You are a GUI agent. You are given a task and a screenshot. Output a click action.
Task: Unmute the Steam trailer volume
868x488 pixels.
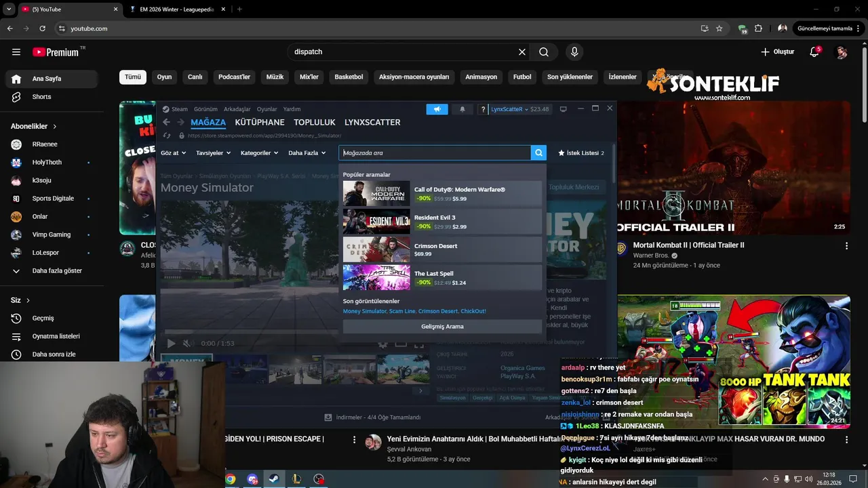(x=188, y=344)
